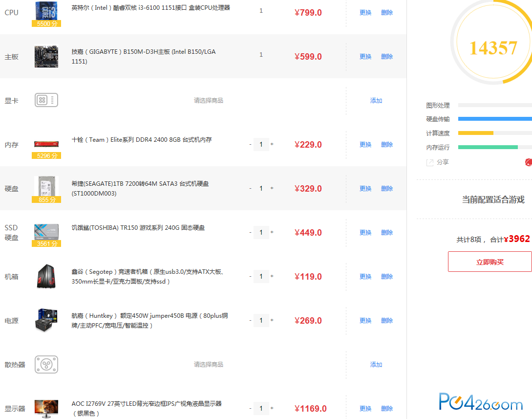The image size is (532, 419).
Task: Replace the power supply via 更换
Action: tap(365, 320)
